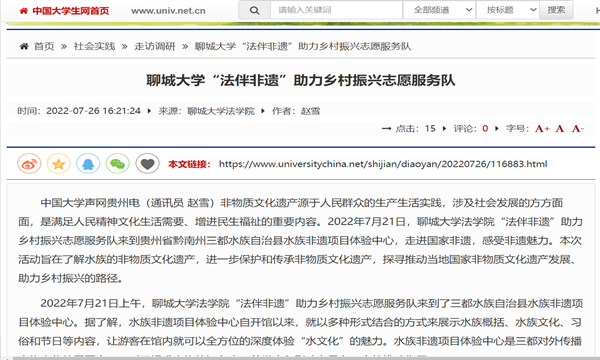Click the 本文链接 label
The image size is (600, 360).
[x=189, y=164]
